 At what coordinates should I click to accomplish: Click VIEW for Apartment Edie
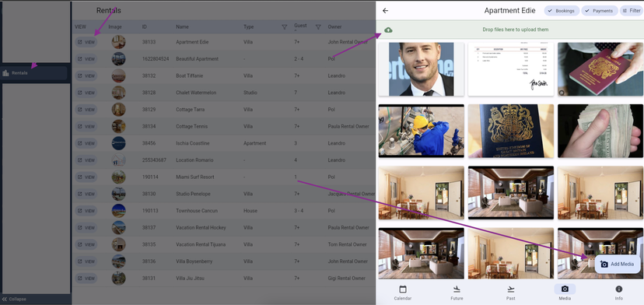tap(86, 42)
